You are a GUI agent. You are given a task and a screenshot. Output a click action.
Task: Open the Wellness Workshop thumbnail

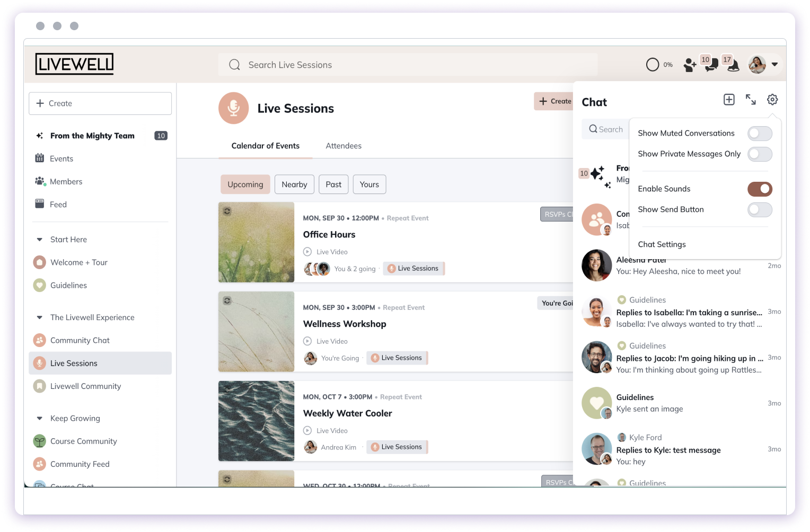pos(256,332)
